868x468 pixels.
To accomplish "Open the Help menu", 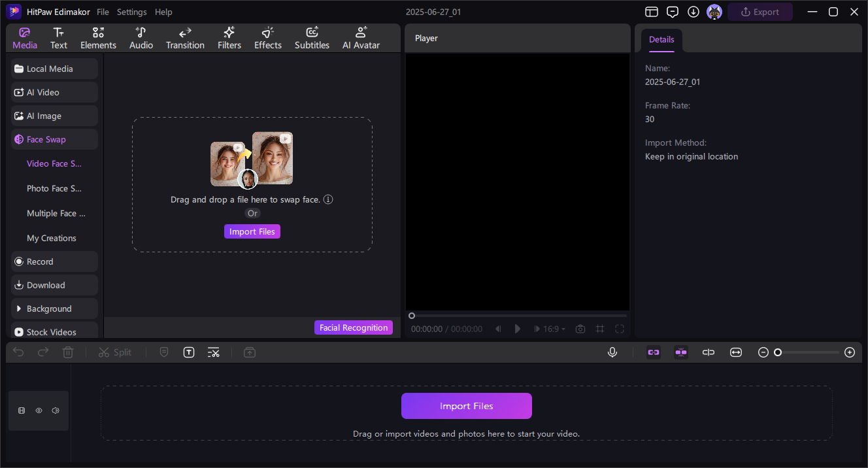I will [x=163, y=12].
